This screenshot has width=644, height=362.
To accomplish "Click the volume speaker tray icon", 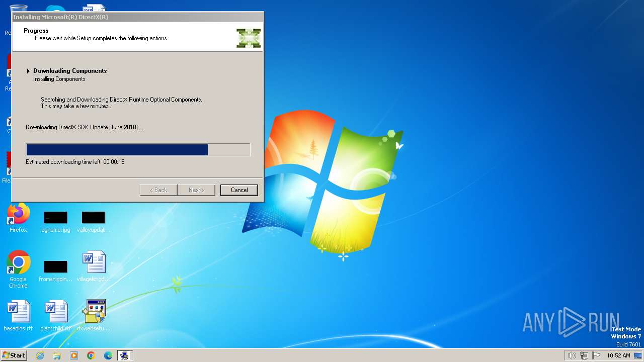I will point(572,355).
